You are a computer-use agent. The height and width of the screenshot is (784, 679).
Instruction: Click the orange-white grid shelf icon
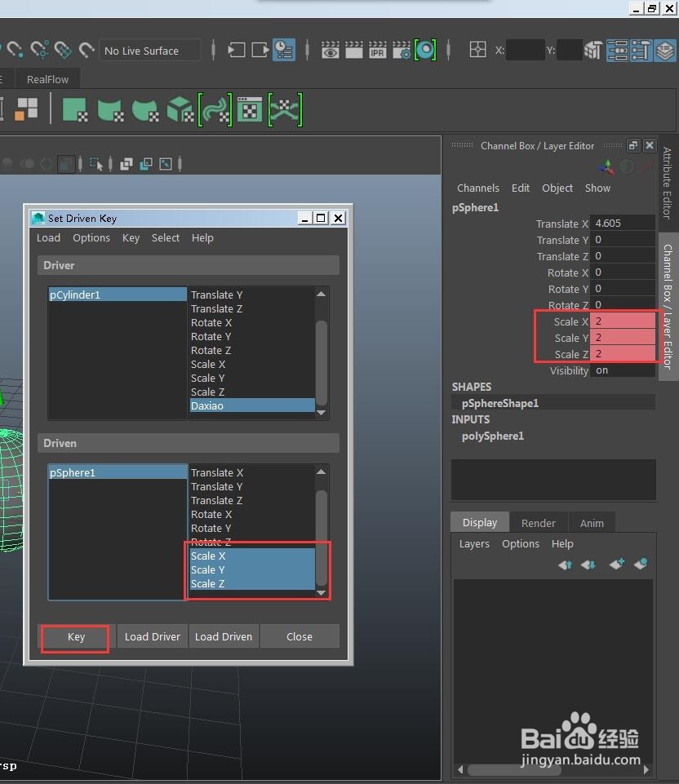pos(26,109)
